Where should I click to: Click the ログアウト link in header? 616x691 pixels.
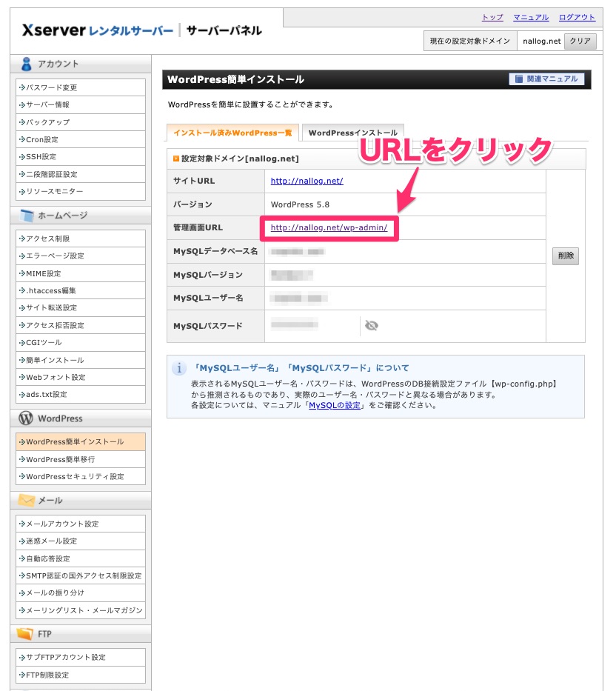tap(577, 17)
